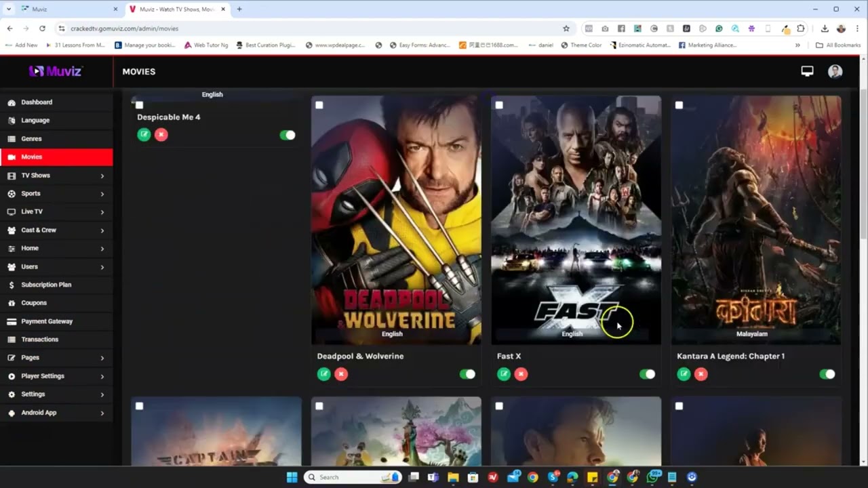The height and width of the screenshot is (488, 868).
Task: Click the taskbar Search box
Action: 353,477
